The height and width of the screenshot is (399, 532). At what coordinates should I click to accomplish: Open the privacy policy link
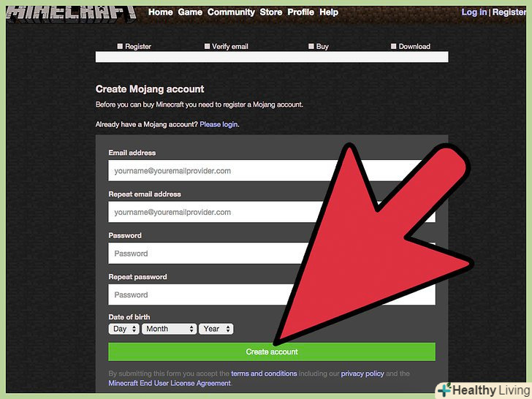(x=362, y=373)
